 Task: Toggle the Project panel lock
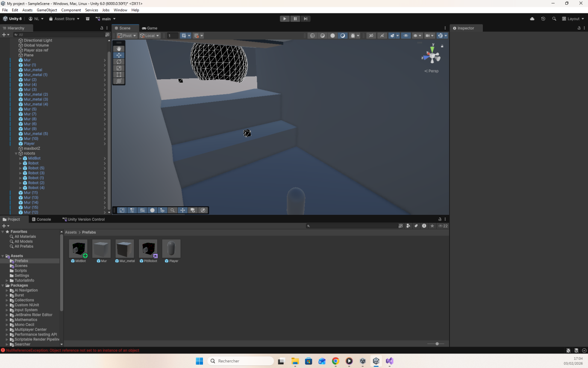pyautogui.click(x=440, y=220)
